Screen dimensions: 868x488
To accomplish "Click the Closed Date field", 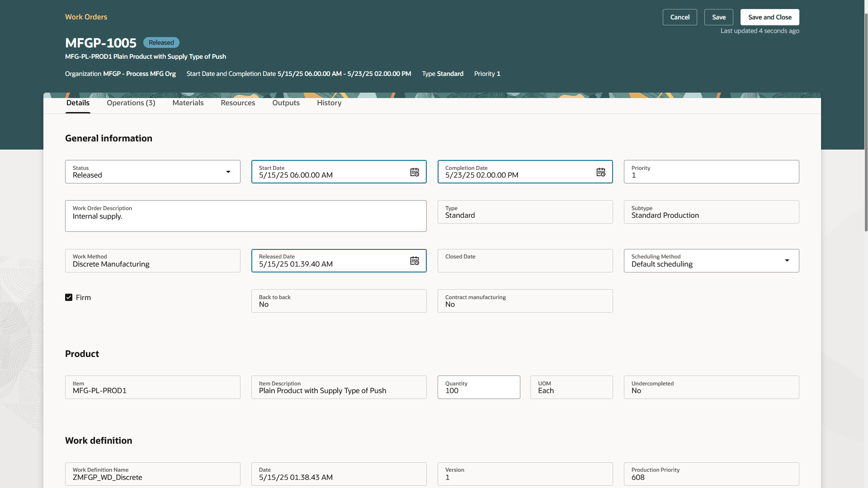I will (x=524, y=261).
